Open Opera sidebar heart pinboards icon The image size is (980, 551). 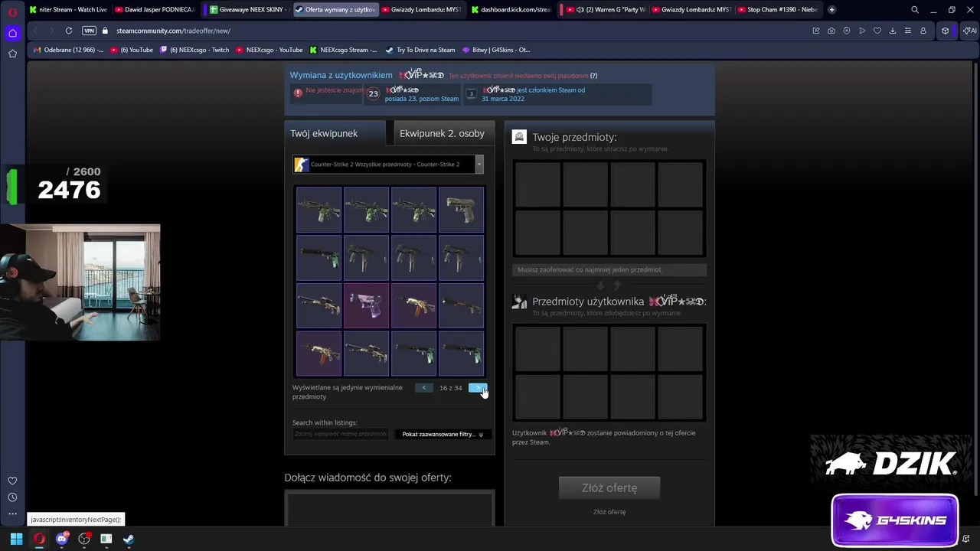(12, 481)
